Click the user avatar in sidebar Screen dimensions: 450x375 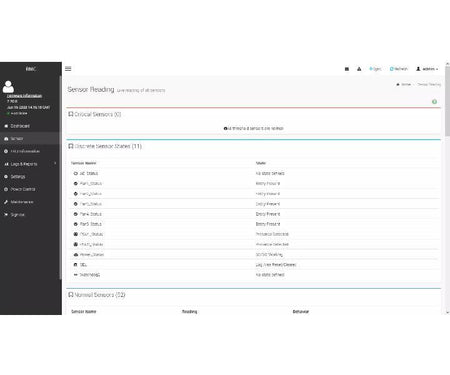click(x=8, y=87)
